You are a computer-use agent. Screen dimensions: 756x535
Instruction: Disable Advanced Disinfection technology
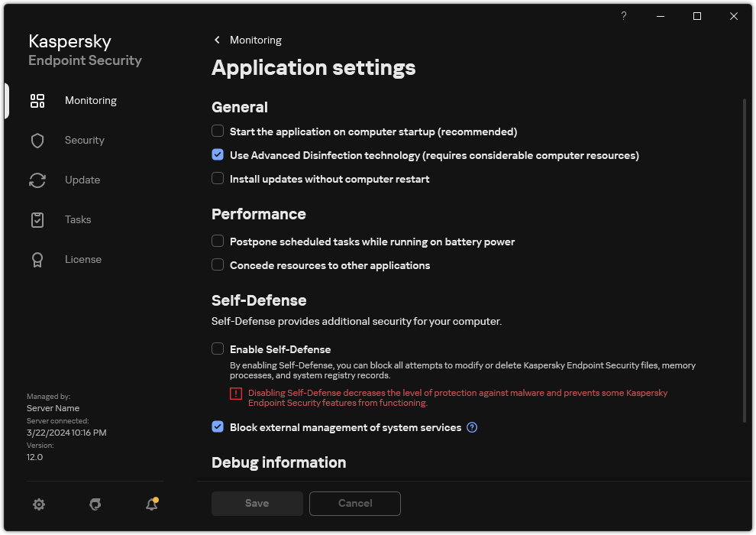[x=218, y=154]
